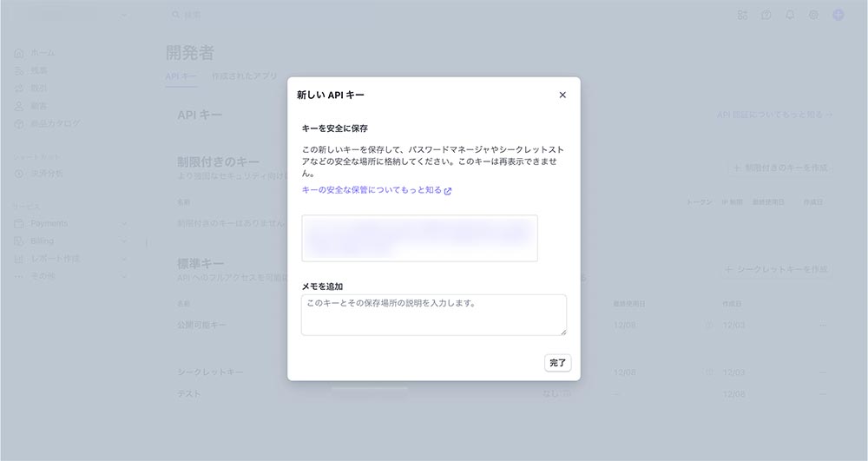The height and width of the screenshot is (461, 868).
Task: Open キーの安全な保管についてもっと知る link
Action: click(x=377, y=190)
